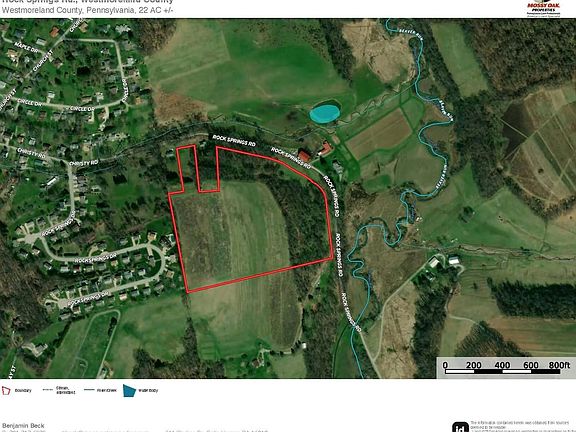Click the red-roofed barn near Rock Springs Rd

click(x=304, y=156)
